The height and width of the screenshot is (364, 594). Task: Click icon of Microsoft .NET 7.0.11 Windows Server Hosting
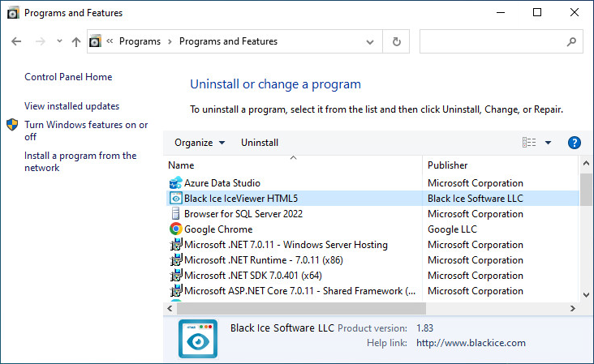click(x=175, y=245)
